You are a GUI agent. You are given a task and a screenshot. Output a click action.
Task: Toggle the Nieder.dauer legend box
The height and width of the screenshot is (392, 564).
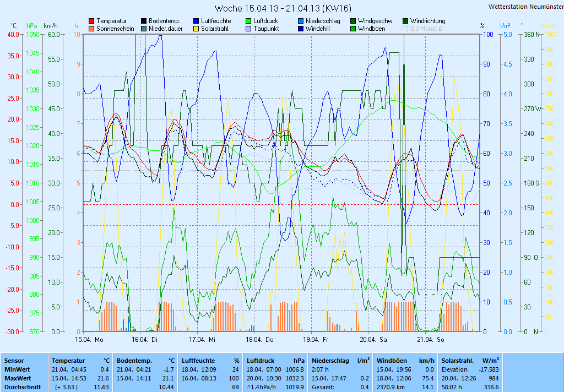point(144,29)
